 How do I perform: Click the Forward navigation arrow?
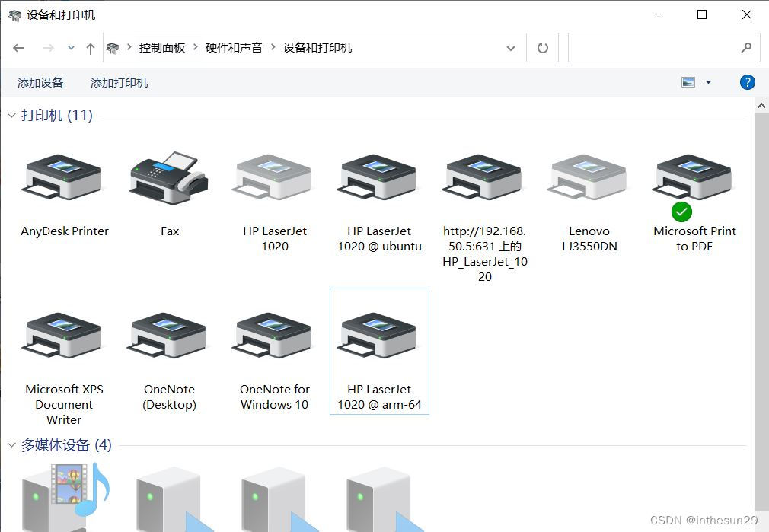[x=48, y=47]
